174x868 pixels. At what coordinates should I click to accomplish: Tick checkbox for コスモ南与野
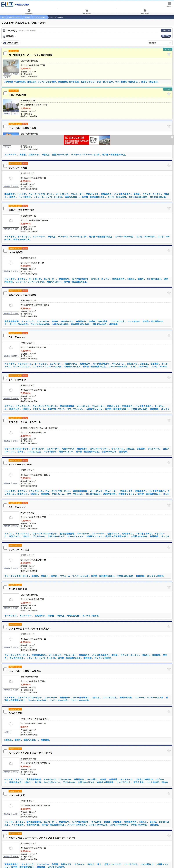[x=5, y=251]
